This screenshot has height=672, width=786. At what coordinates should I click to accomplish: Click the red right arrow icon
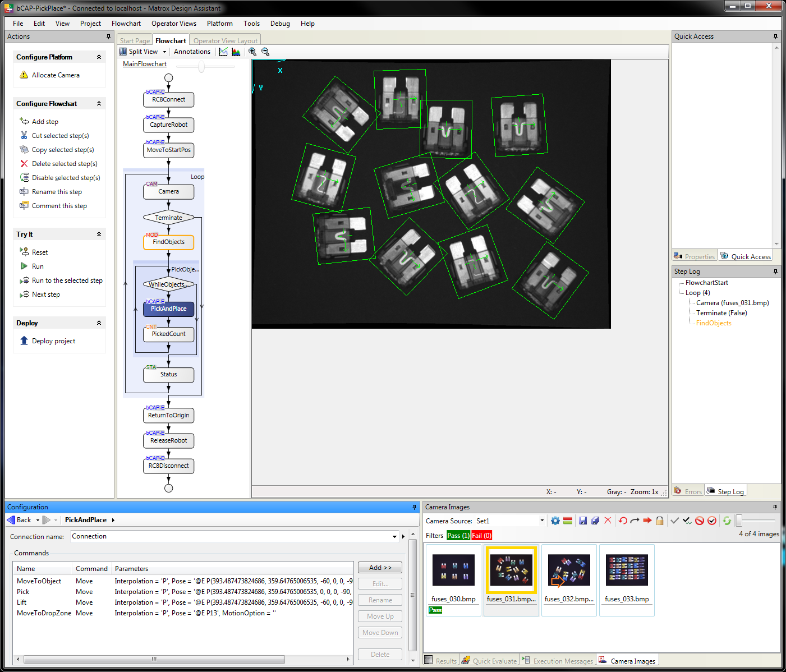pos(647,521)
